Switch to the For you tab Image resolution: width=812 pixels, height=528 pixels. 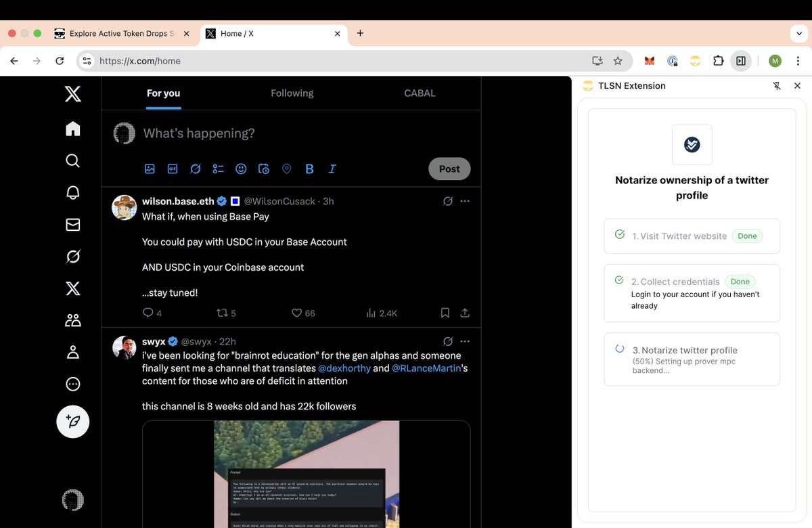coord(164,93)
